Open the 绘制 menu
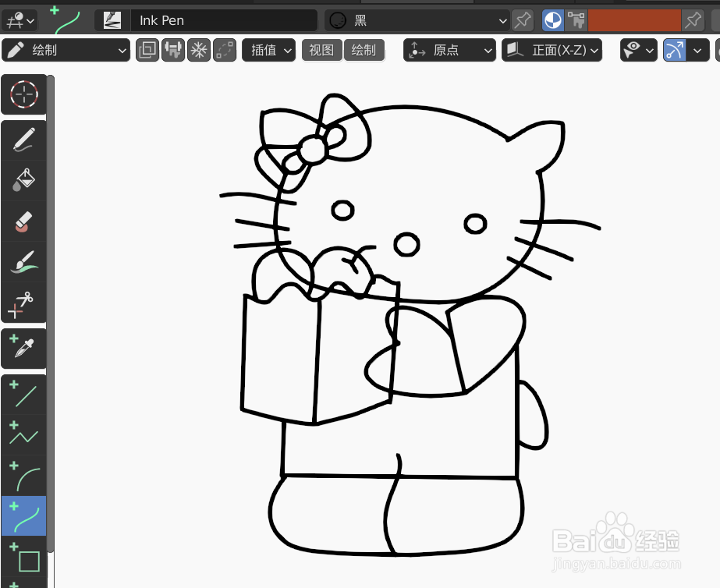The height and width of the screenshot is (588, 720). click(x=364, y=50)
